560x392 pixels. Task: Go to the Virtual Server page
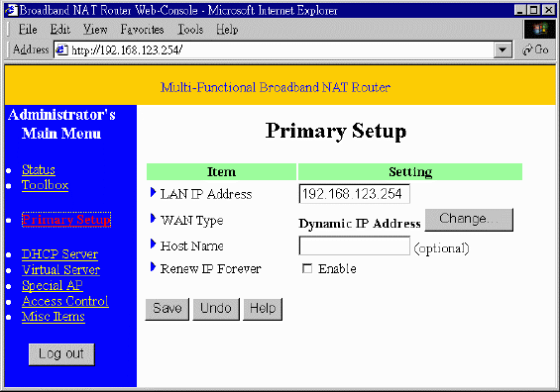pyautogui.click(x=60, y=270)
